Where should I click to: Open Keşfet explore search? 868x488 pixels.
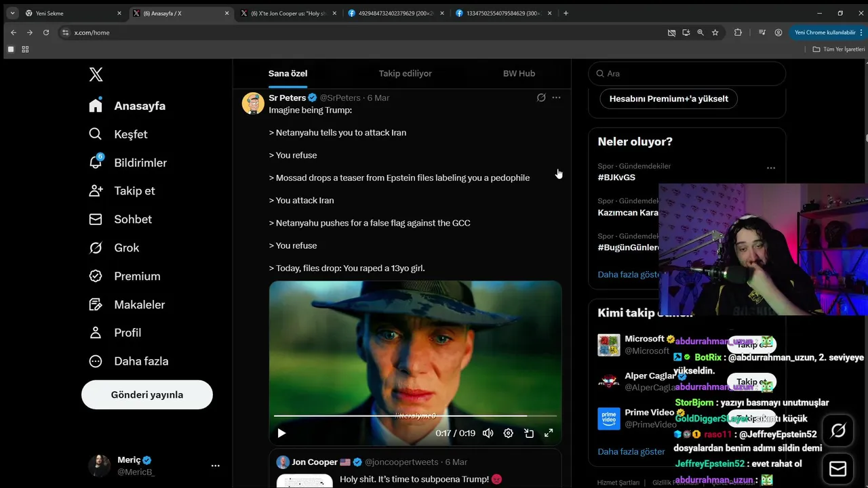tap(118, 134)
